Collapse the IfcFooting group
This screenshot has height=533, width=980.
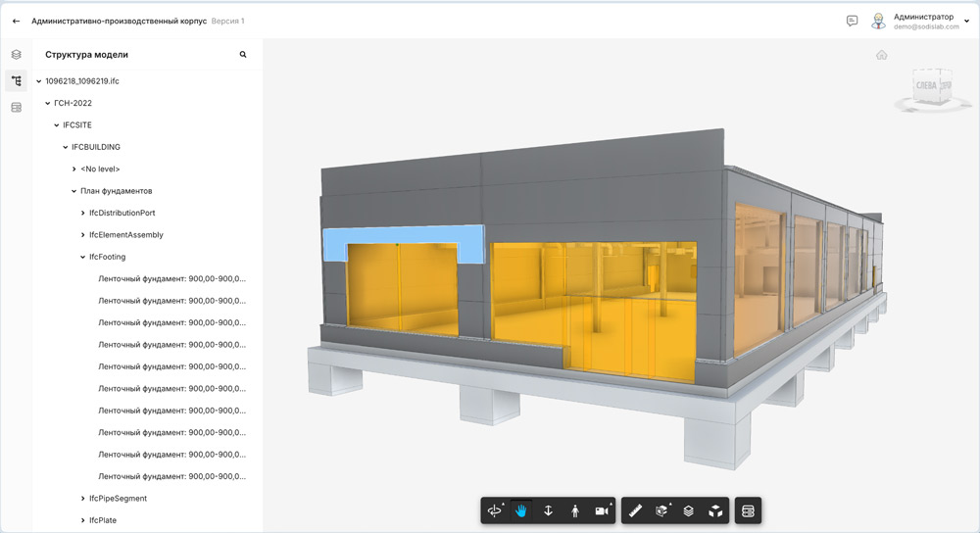82,257
